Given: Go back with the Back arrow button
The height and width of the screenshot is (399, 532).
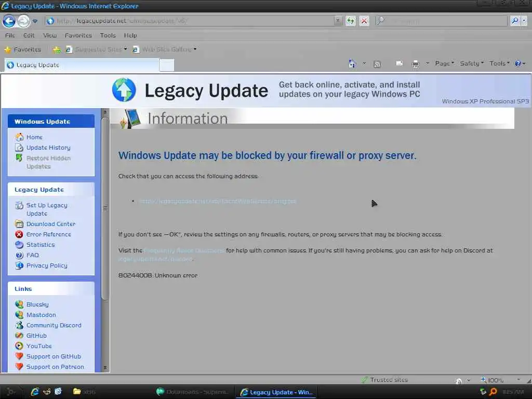Looking at the screenshot, I should [9, 21].
